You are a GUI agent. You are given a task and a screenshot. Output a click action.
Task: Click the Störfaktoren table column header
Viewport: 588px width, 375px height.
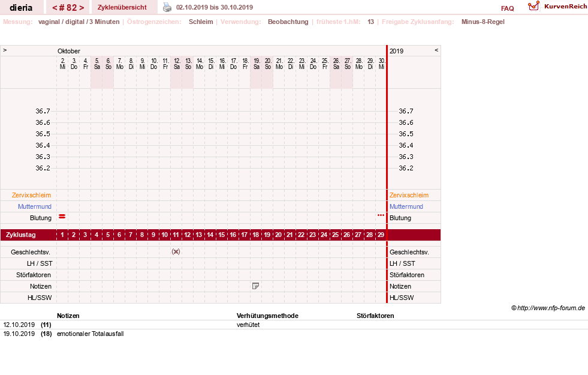(375, 316)
